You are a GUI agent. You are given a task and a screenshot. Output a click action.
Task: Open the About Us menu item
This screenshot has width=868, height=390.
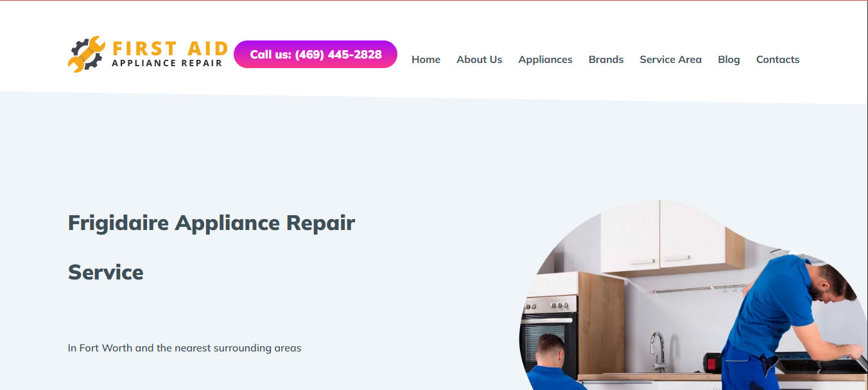click(x=479, y=59)
